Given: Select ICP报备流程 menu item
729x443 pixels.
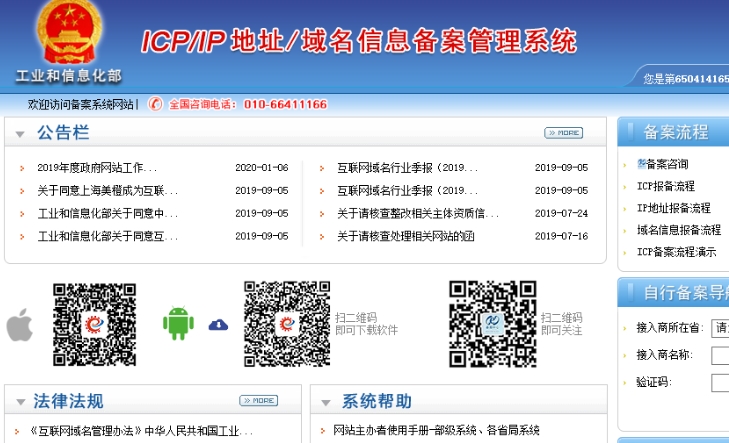Looking at the screenshot, I should 665,186.
